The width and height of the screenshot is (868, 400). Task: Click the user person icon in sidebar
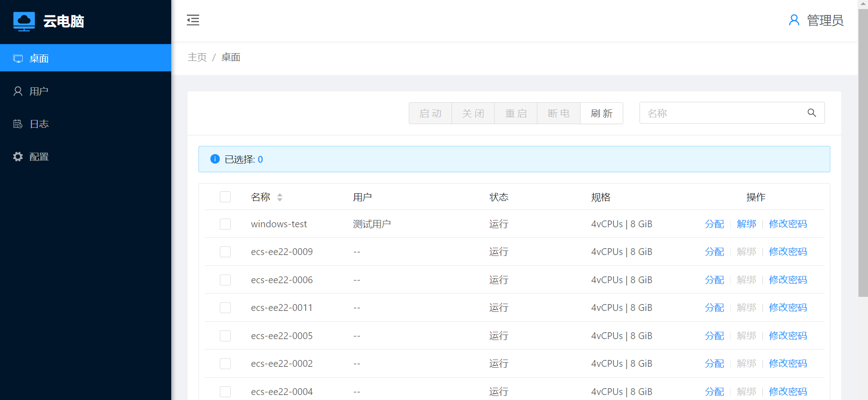[x=18, y=91]
